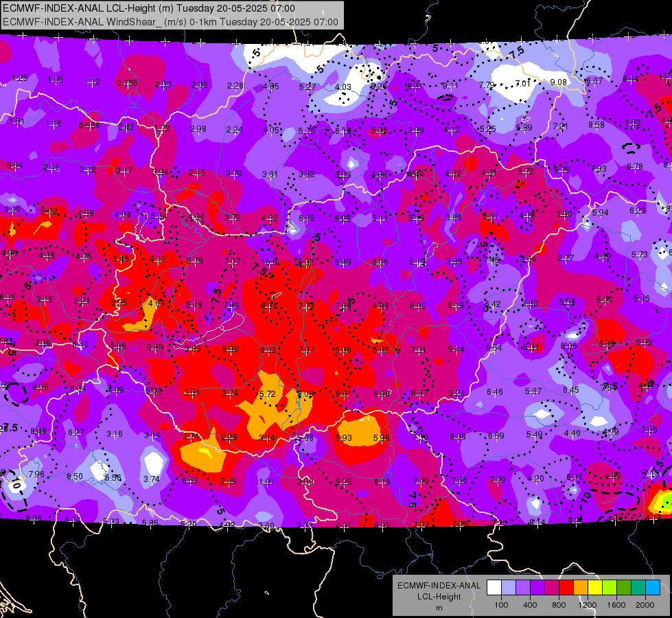Viewport: 672px width, 618px height.
Task: Click the white swatch in the legend
Action: point(494,587)
